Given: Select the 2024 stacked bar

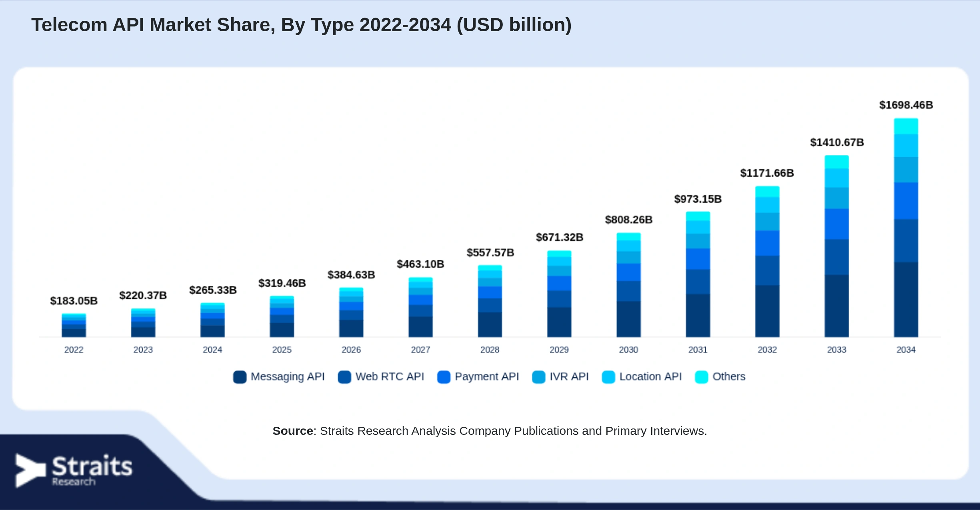Looking at the screenshot, I should tap(212, 320).
